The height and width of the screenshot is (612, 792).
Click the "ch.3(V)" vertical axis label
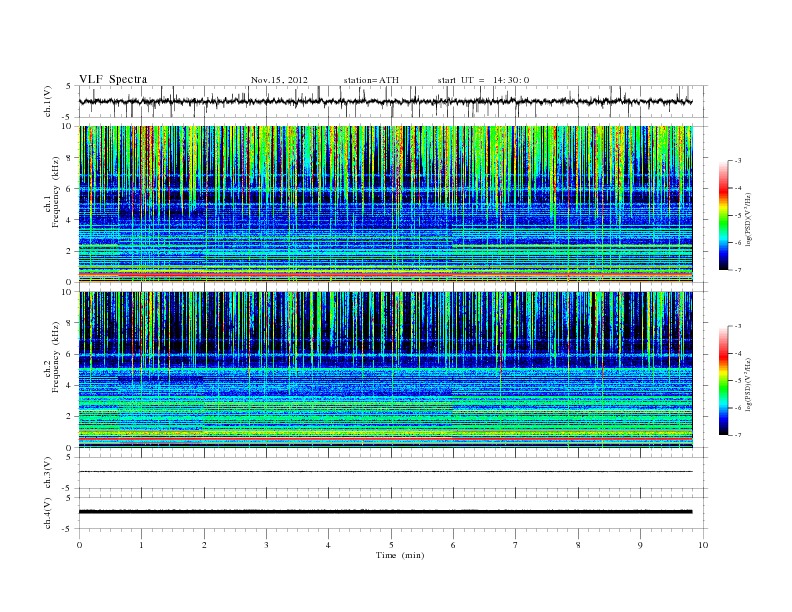click(x=48, y=473)
